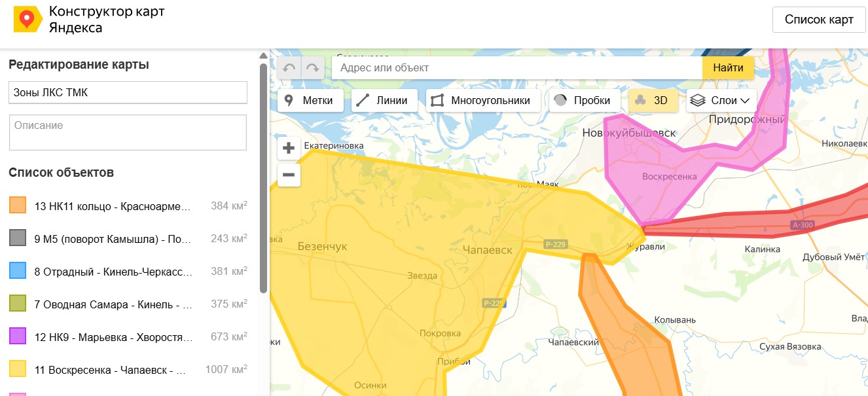Screen dimensions: 868x396
Task: Select the Многоугольники polygon tool
Action: tap(483, 101)
